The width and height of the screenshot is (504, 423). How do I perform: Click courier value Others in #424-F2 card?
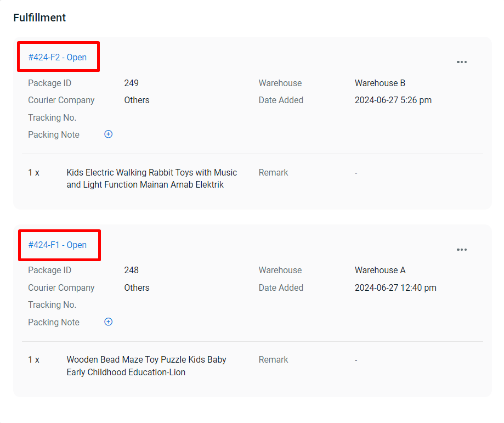137,100
